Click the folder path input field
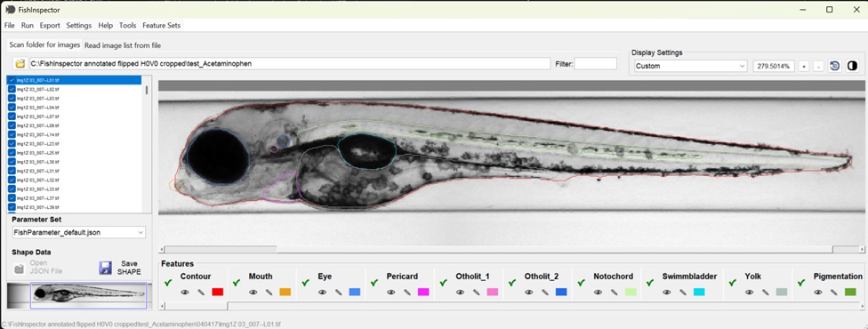 coord(290,64)
